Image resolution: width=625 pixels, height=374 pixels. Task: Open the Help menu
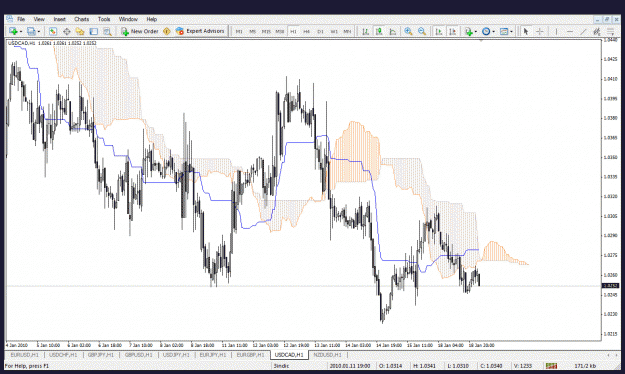[x=151, y=19]
